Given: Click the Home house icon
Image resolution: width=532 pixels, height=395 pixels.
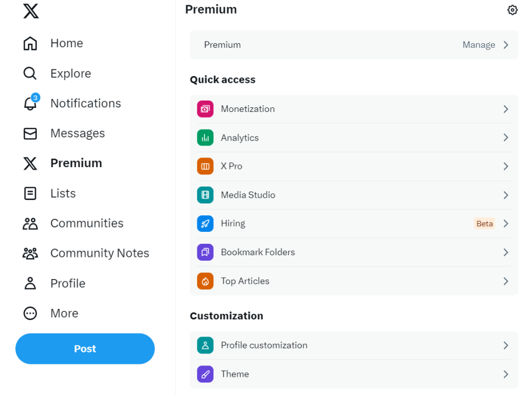Looking at the screenshot, I should [30, 43].
